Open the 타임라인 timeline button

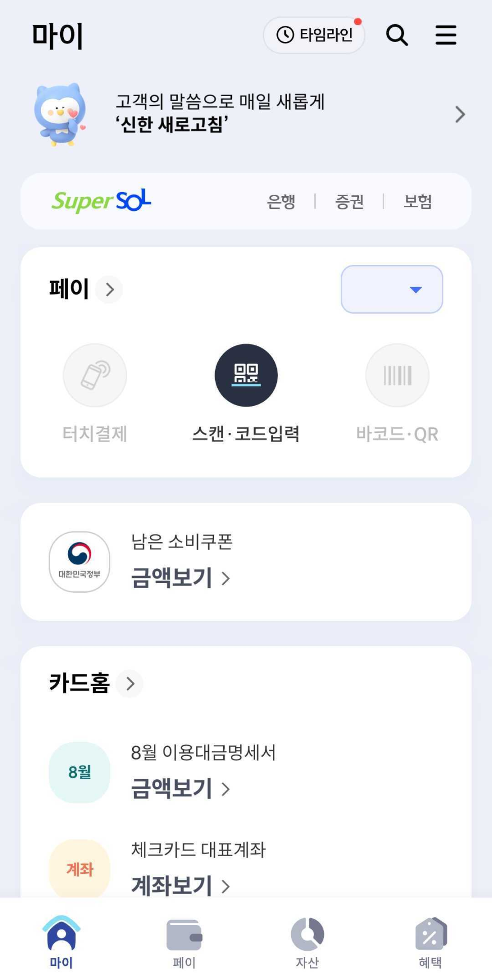[x=314, y=35]
